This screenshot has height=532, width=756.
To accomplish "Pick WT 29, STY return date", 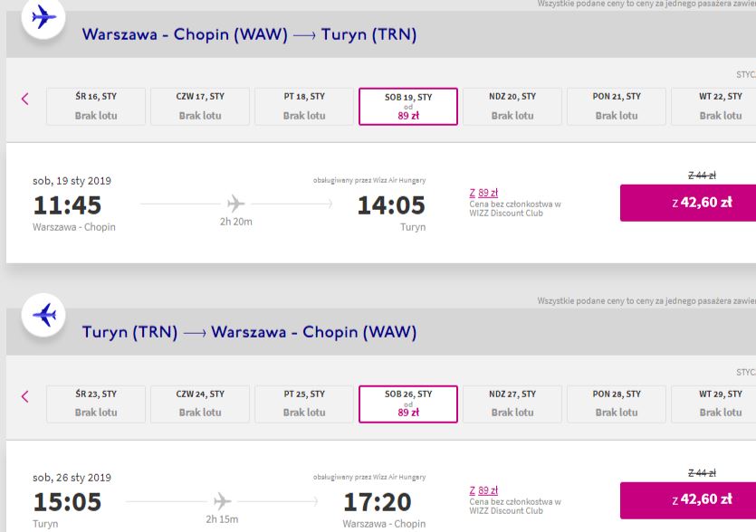I will 713,404.
